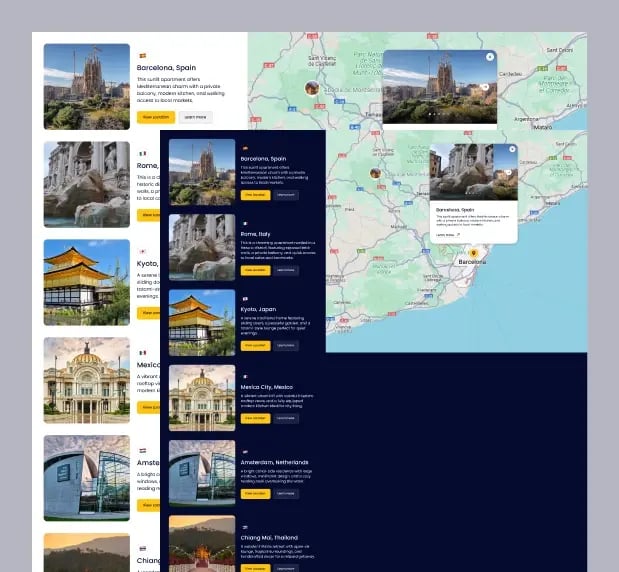Viewport: 619px width, 572px height.
Task: Click the Thailand flag icon in the white panel
Action: point(143,548)
